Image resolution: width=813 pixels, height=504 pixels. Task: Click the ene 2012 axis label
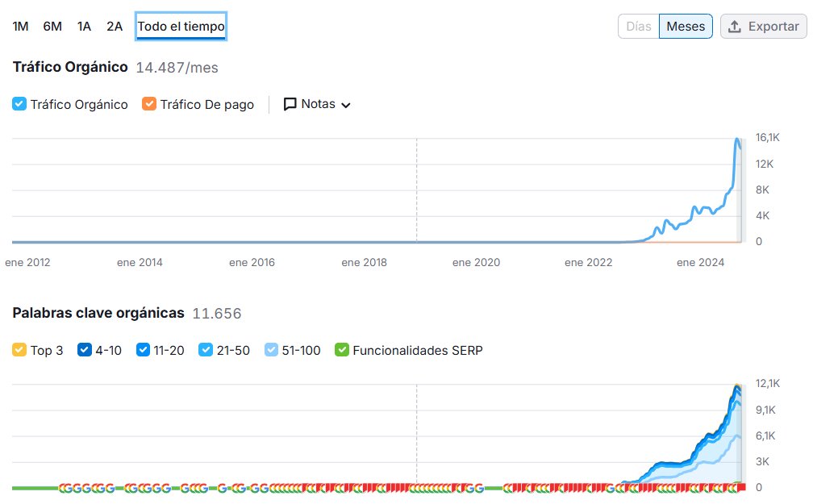click(x=27, y=262)
